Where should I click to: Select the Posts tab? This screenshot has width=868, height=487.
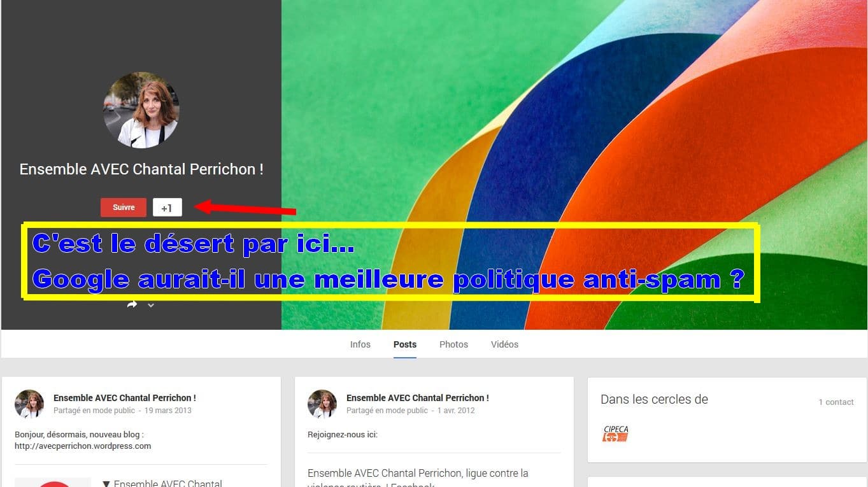coord(405,344)
